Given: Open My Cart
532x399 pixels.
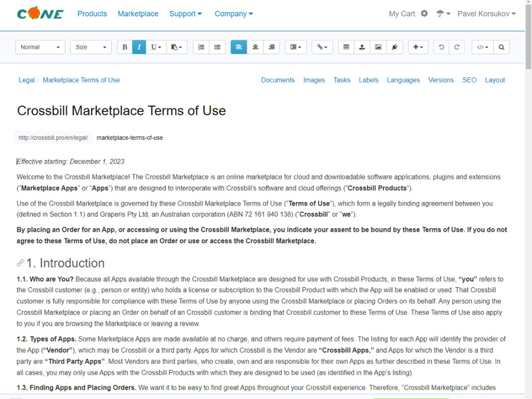Looking at the screenshot, I should 402,14.
